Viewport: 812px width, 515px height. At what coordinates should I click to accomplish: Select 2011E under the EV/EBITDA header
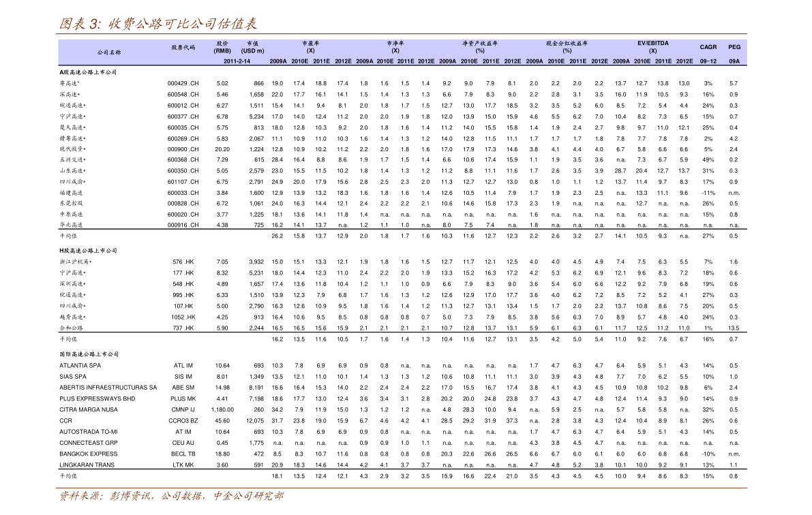663,61
